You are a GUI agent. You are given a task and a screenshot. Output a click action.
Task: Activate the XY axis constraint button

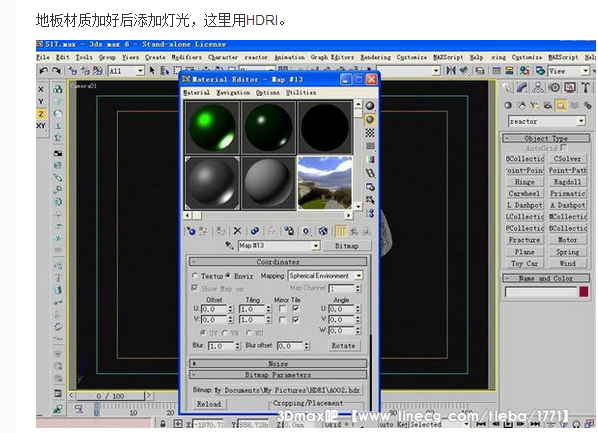click(41, 126)
